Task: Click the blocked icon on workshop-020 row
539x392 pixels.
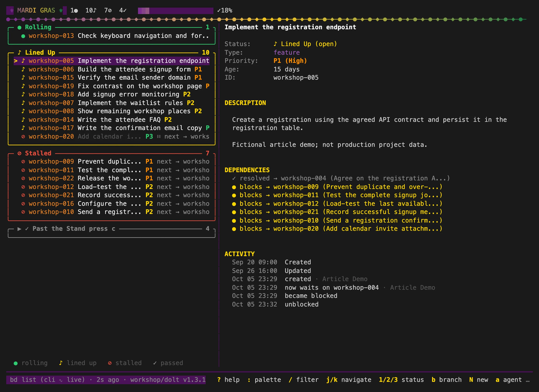Action: click(x=23, y=136)
